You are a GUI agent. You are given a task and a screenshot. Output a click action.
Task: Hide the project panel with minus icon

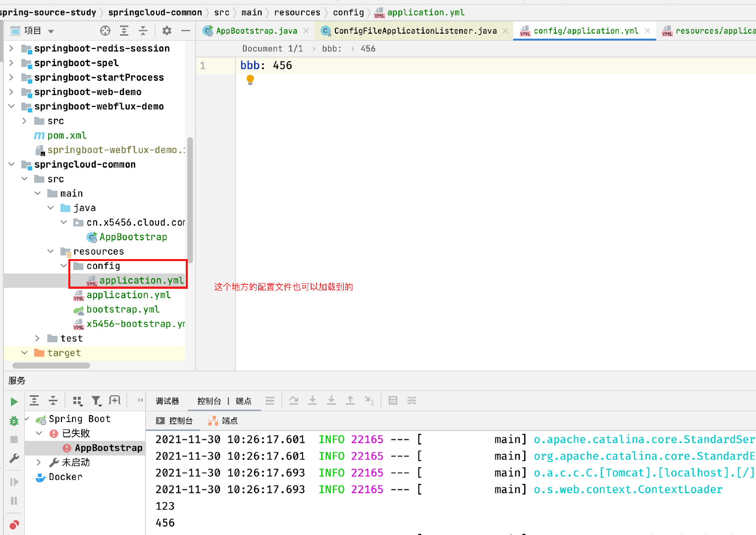pyautogui.click(x=186, y=31)
